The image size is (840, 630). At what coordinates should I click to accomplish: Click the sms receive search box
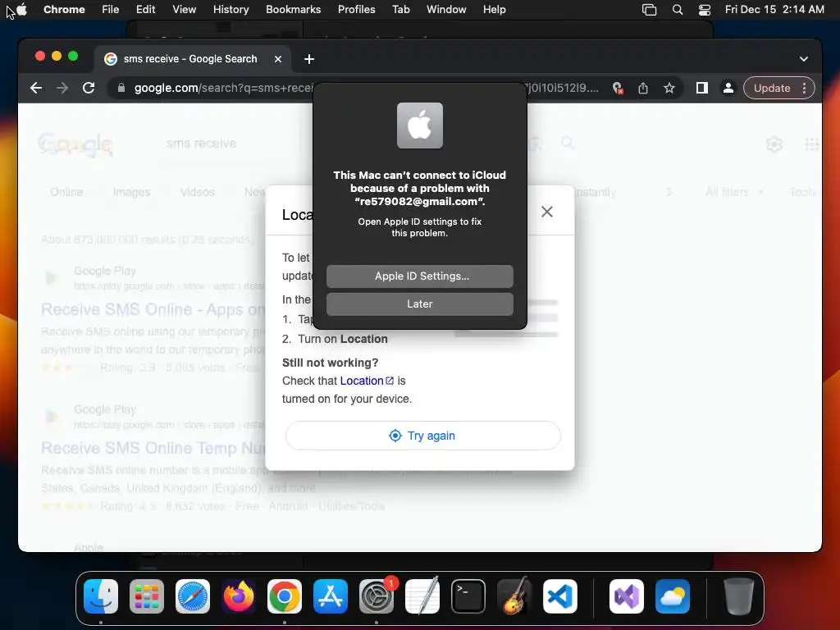tap(202, 144)
